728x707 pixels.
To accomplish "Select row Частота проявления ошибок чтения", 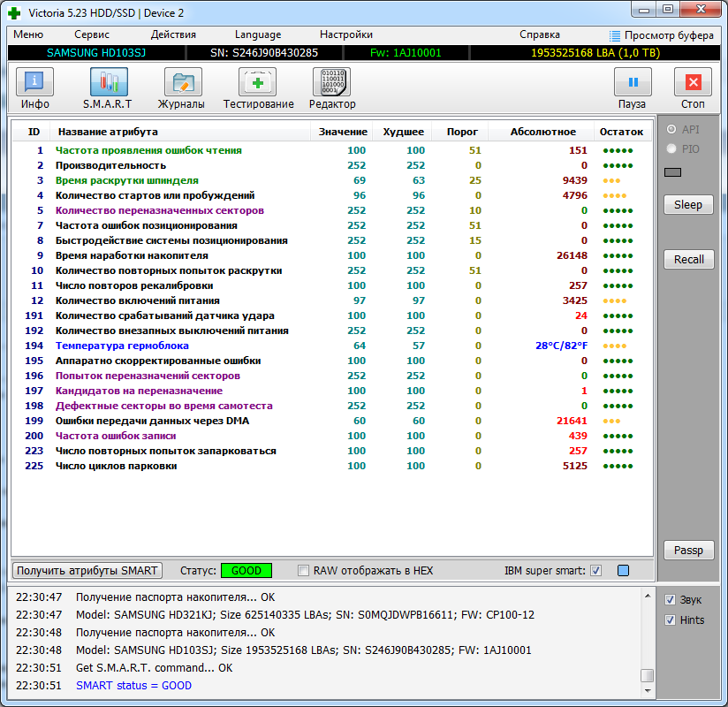I will [x=331, y=150].
